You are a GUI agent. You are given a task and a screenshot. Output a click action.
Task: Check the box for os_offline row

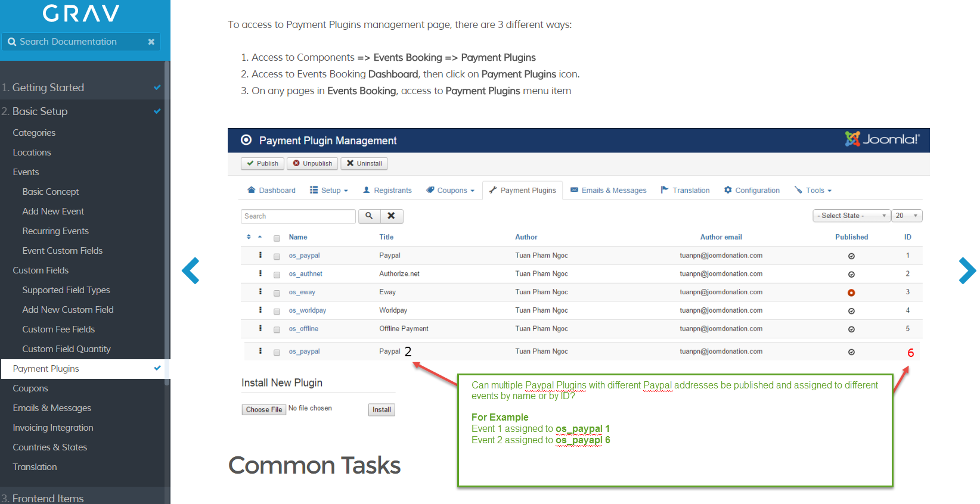coord(277,330)
